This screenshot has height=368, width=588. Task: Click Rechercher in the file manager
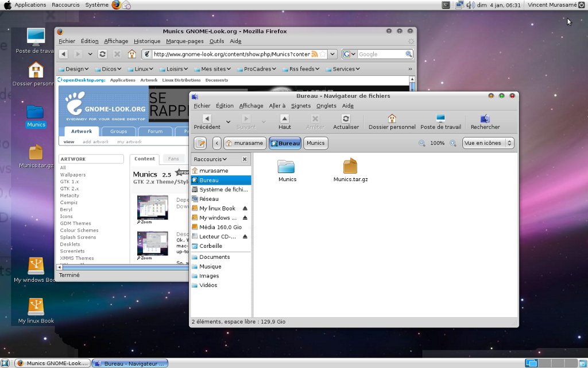(x=485, y=122)
